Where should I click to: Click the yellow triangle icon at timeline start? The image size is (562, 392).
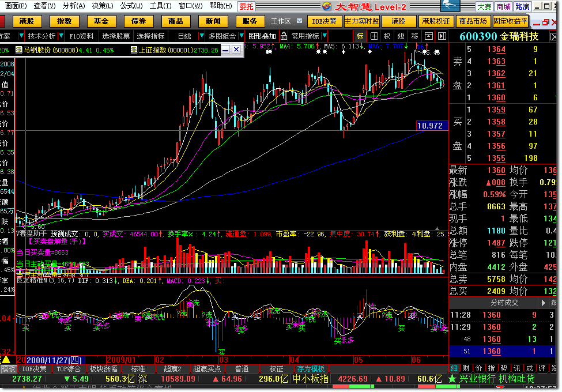pos(6,359)
